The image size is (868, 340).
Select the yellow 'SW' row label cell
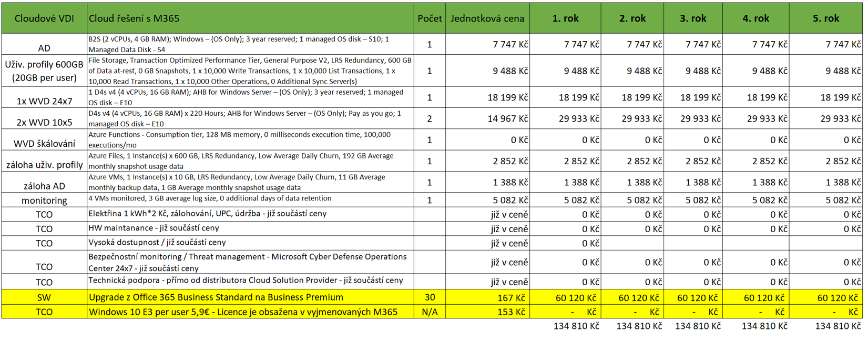[44, 297]
